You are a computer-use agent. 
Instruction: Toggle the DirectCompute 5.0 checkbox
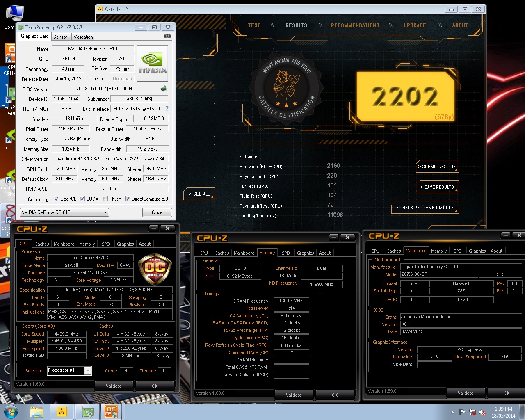(x=128, y=199)
